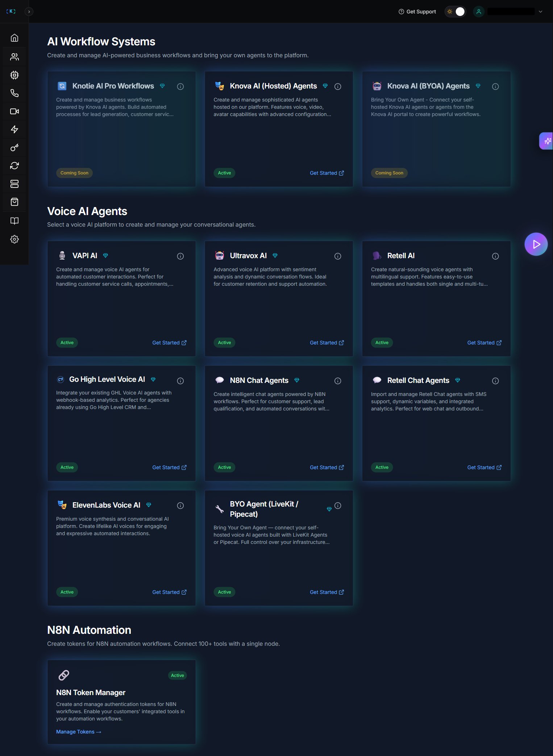Get Started with BYO Agent (LiveKit / Pipecat)
Screen dimensions: 553x756
tap(327, 592)
